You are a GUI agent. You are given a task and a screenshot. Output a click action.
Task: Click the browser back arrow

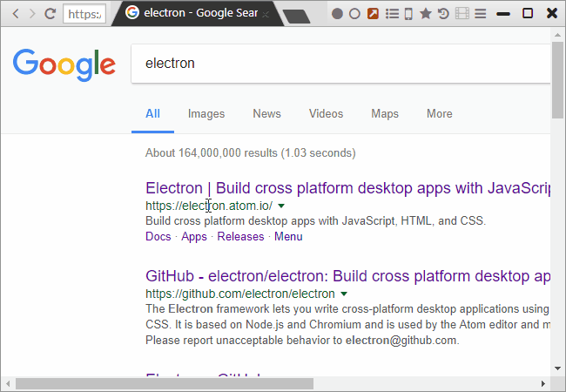12,14
